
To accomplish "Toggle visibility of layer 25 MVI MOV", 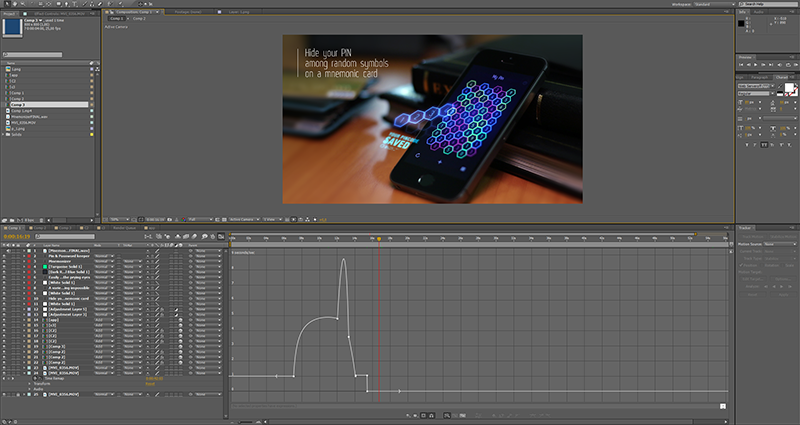I will tap(4, 394).
